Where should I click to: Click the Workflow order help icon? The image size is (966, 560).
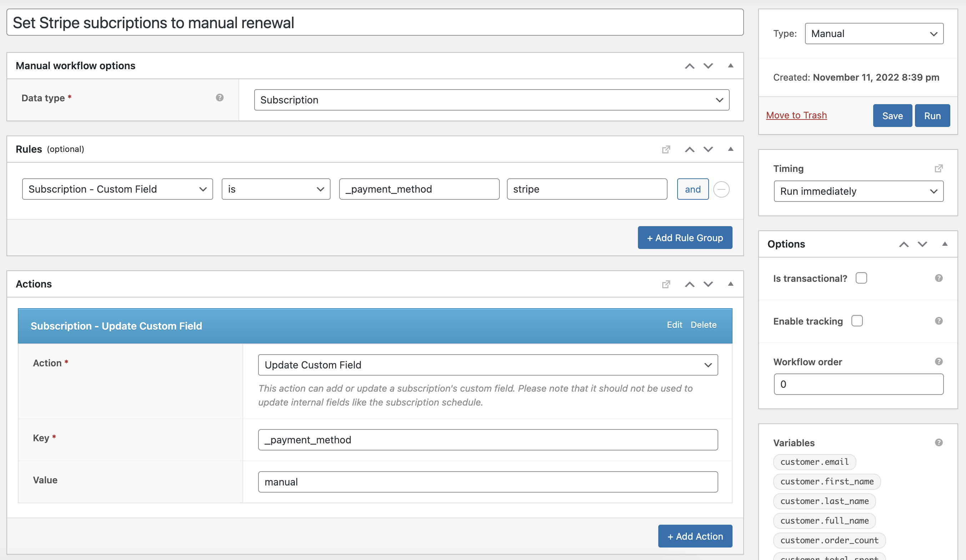(939, 362)
